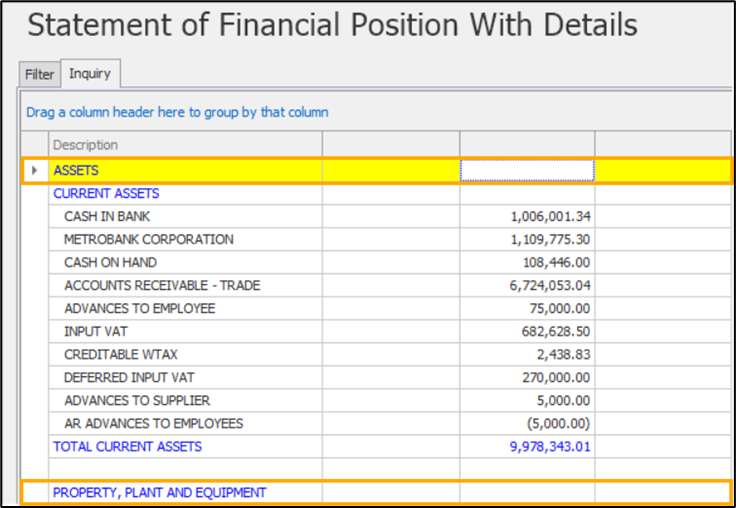Click the 1,109,775.30 value

tap(551, 239)
